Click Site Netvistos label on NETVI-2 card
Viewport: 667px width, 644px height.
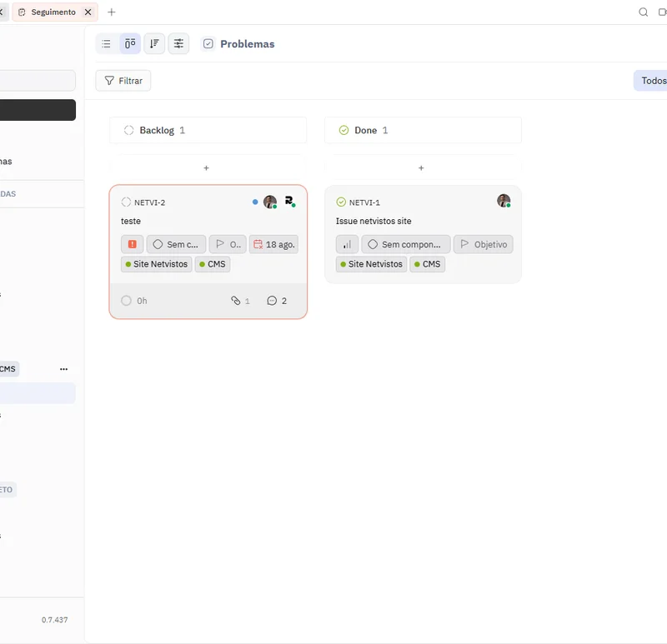click(157, 264)
